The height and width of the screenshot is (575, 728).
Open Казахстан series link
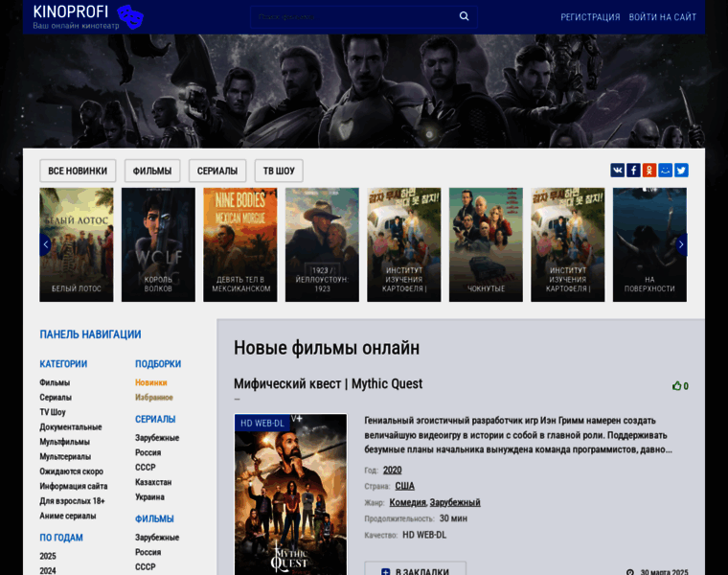[x=153, y=482]
